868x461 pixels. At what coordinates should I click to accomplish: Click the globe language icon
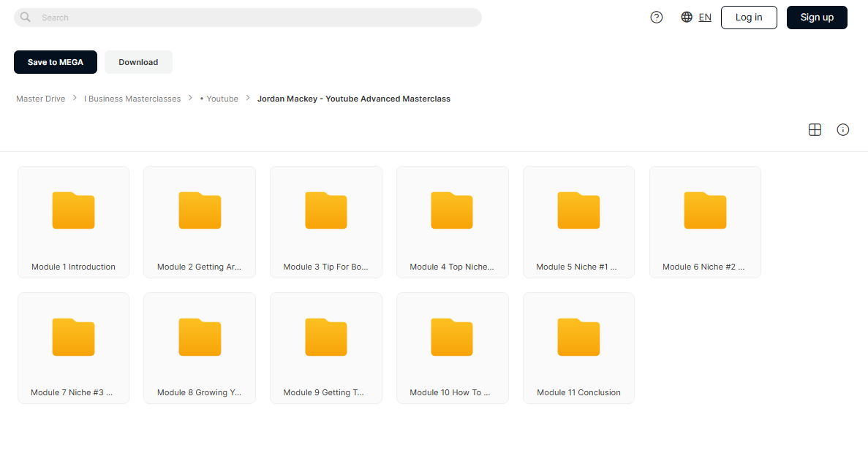[687, 17]
